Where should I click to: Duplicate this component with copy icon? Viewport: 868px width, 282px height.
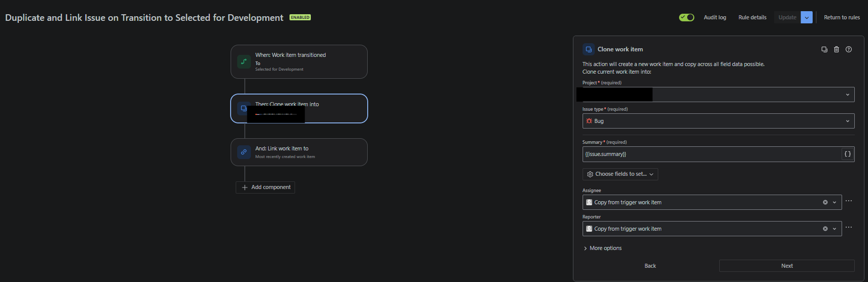(x=824, y=49)
